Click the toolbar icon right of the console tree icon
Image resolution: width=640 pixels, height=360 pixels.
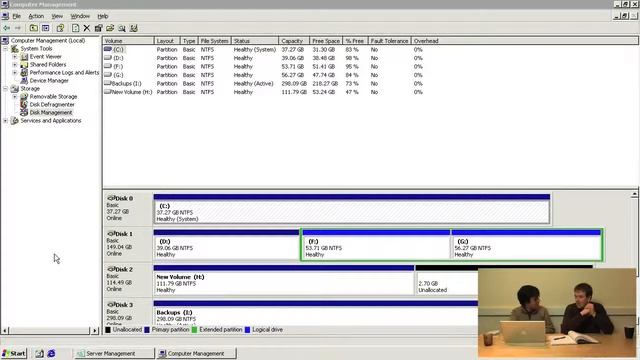tap(60, 28)
